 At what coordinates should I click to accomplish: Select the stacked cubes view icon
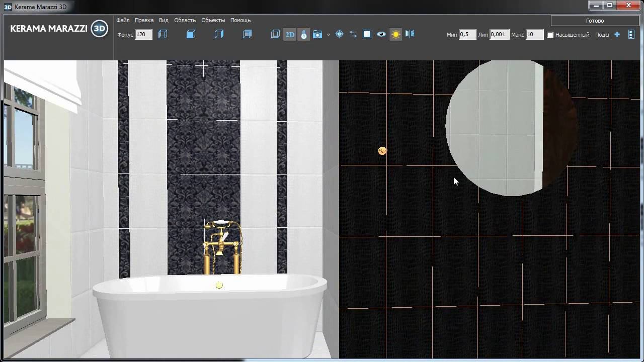tap(247, 34)
